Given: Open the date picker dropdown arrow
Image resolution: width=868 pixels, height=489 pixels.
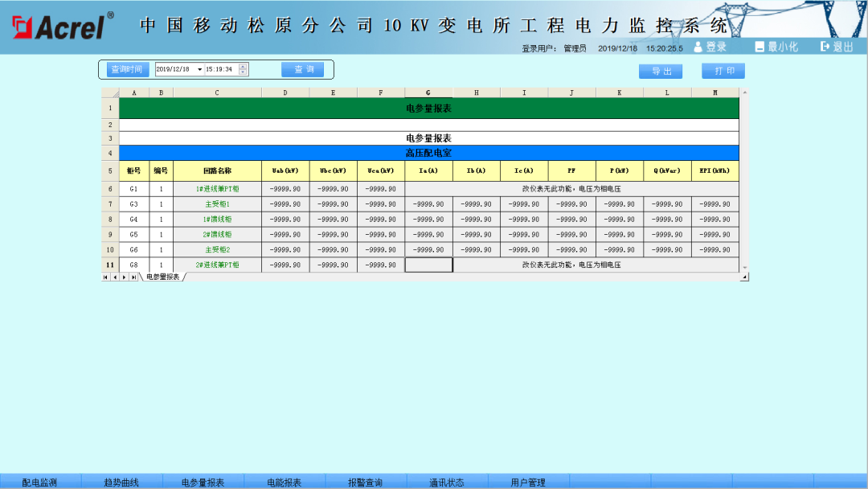Looking at the screenshot, I should click(x=199, y=70).
